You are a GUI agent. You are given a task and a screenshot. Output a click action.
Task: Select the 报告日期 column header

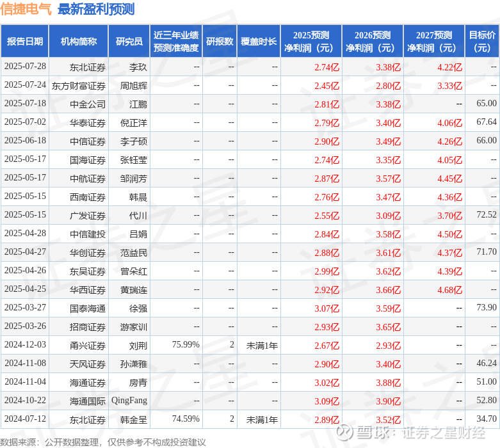pyautogui.click(x=25, y=42)
